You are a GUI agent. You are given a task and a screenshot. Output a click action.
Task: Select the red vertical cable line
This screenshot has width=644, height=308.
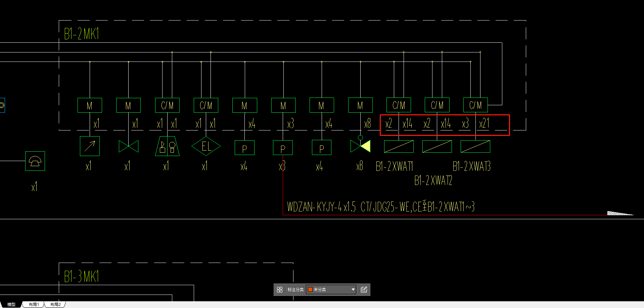coord(283,185)
